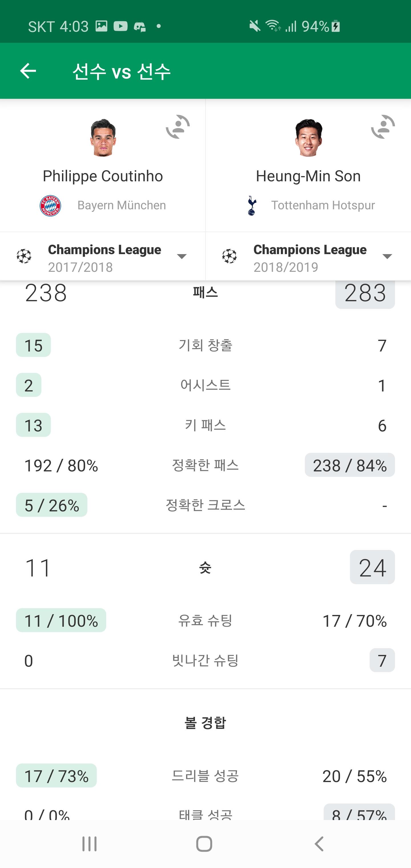Tap the Tottenham Hotspur club crest
The height and width of the screenshot is (868, 411).
(252, 205)
